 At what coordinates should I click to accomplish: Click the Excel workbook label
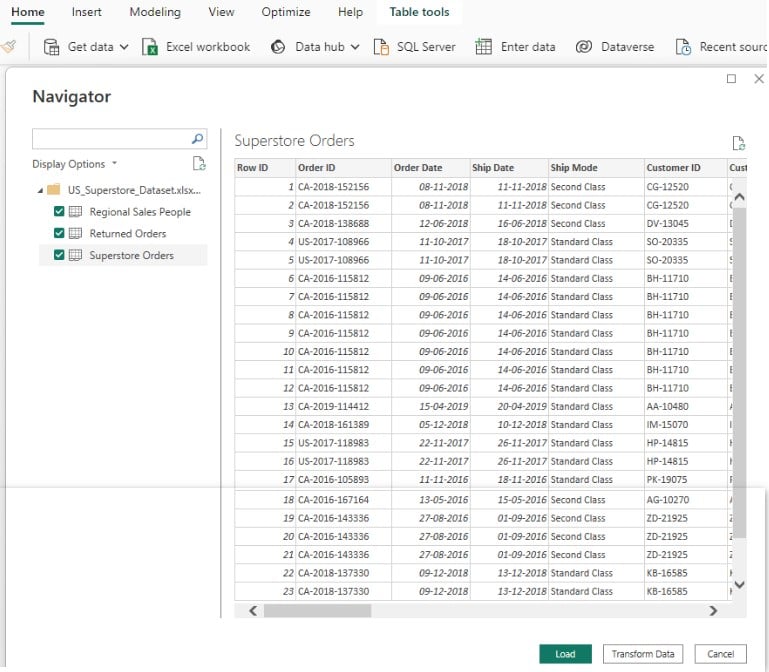[x=208, y=47]
